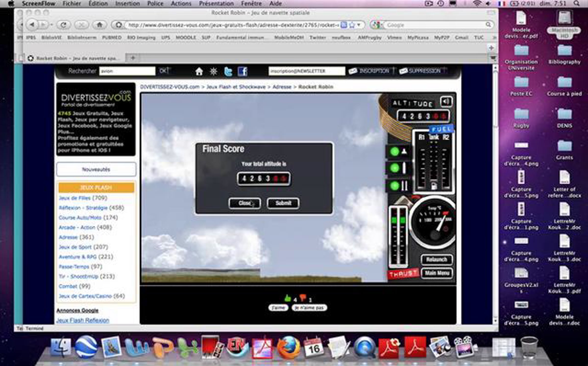Open the ScreenFlow menu
This screenshot has width=588, height=366.
pos(38,3)
